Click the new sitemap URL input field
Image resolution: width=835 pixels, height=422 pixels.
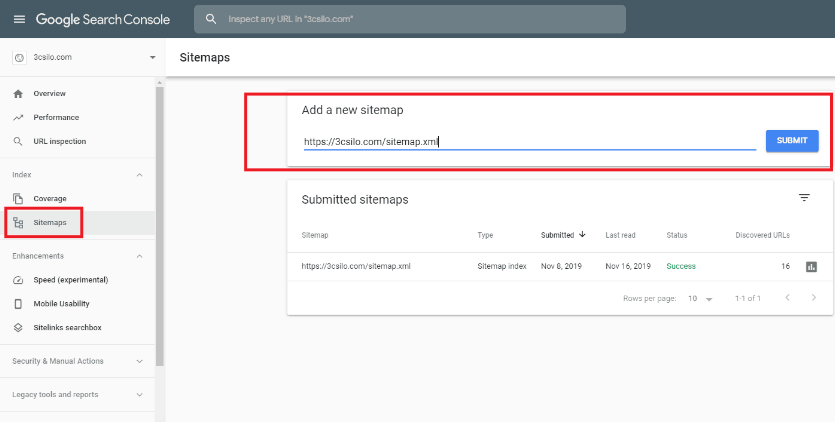click(529, 141)
